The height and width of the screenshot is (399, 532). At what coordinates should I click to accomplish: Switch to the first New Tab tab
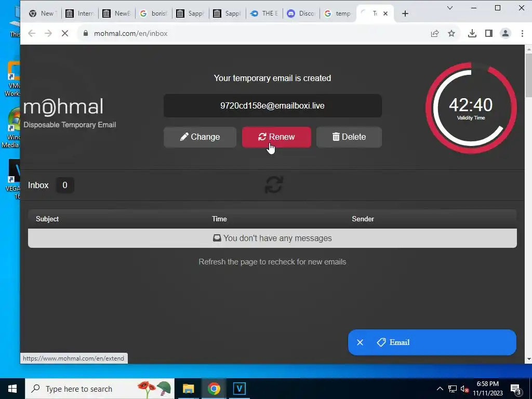pos(43,14)
